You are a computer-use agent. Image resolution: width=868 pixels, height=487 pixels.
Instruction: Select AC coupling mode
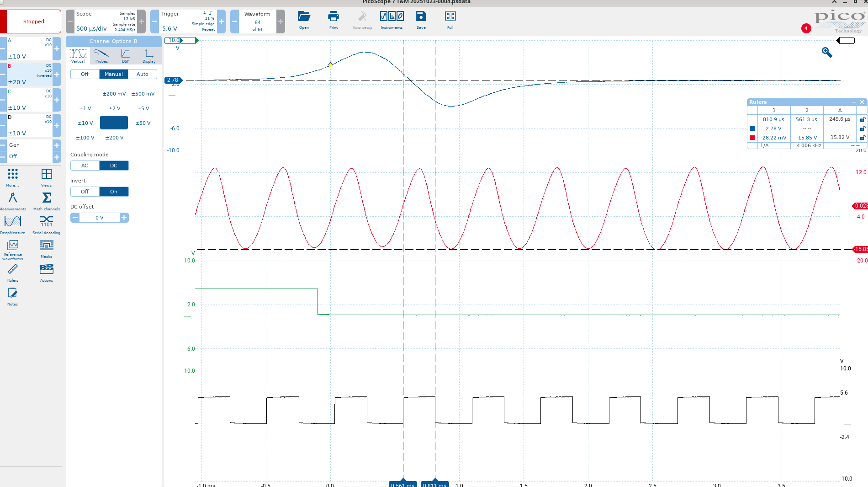[x=85, y=166]
